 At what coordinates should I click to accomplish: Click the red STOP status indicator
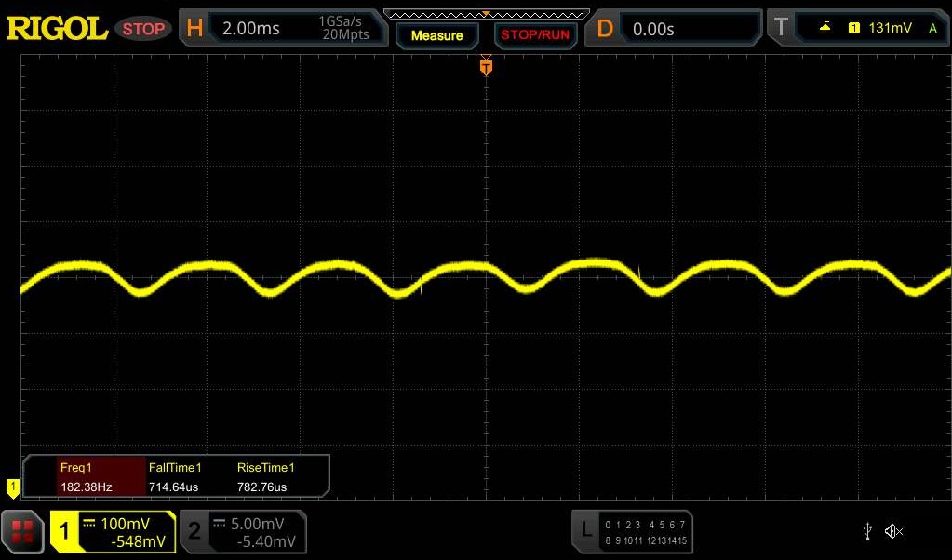pyautogui.click(x=143, y=29)
